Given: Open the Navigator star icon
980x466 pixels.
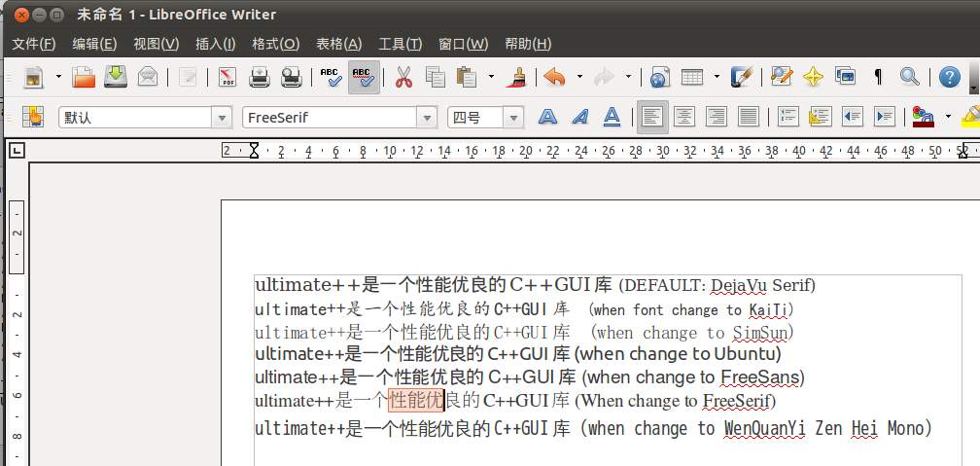Looking at the screenshot, I should tap(814, 77).
